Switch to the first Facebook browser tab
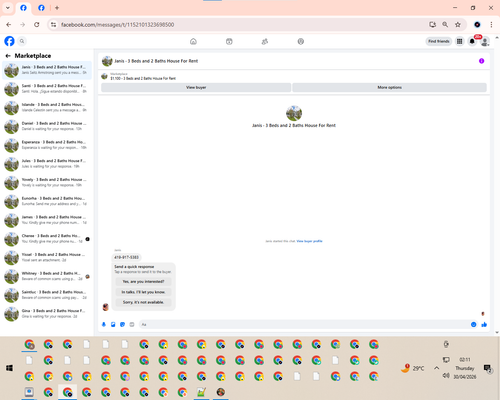 (23, 8)
